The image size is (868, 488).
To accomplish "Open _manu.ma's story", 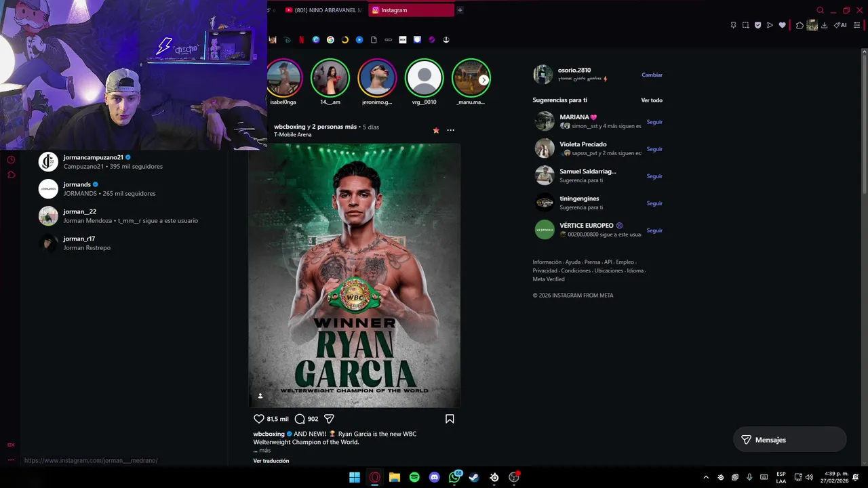I will coord(471,79).
